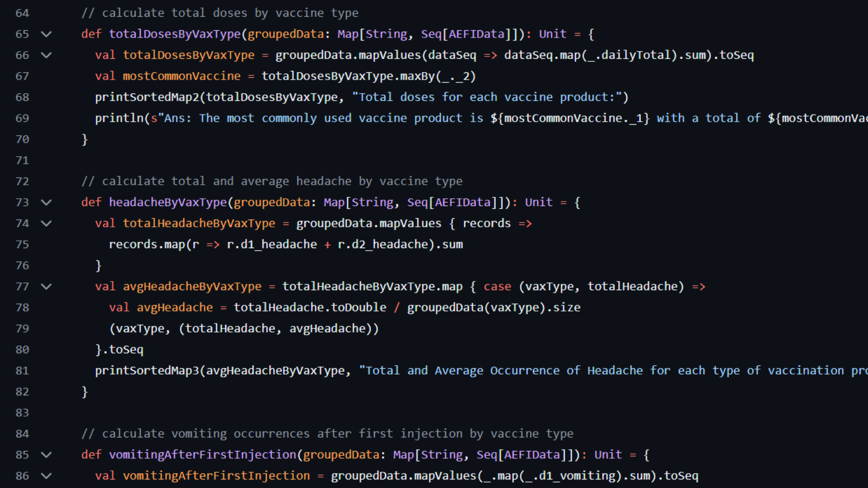The image size is (868, 488).
Task: Select line number 72 in the gutter
Action: tap(22, 182)
